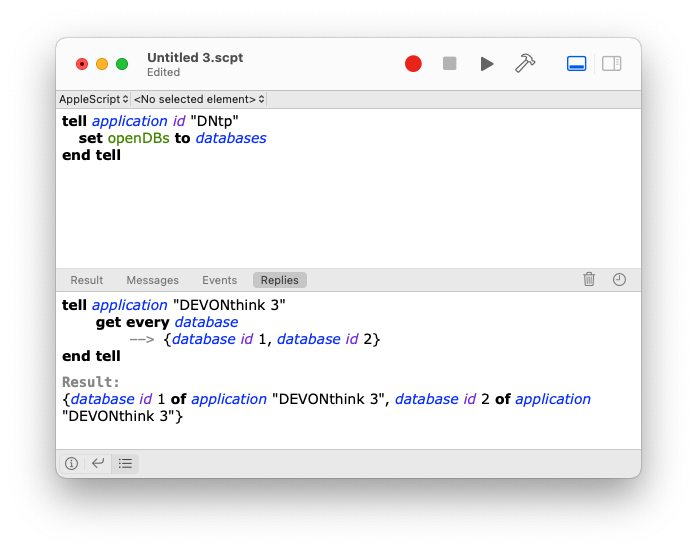Show the log list view
Image resolution: width=697 pixels, height=552 pixels.
tap(125, 463)
